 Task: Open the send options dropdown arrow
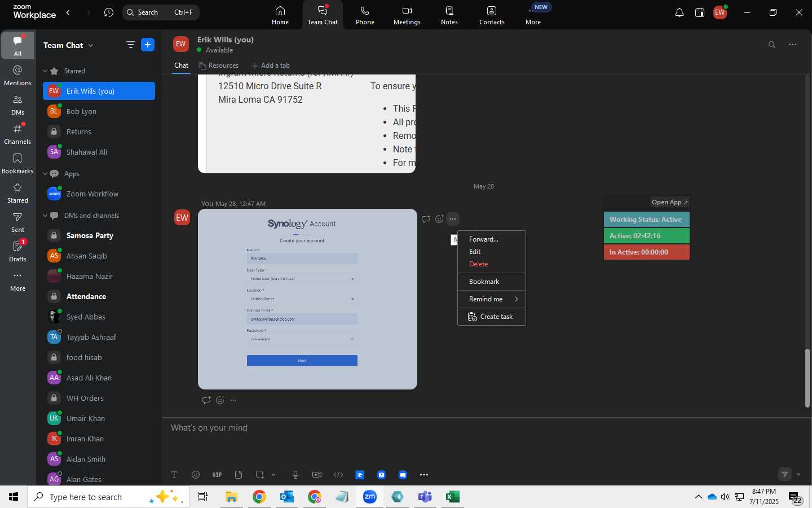[798, 475]
